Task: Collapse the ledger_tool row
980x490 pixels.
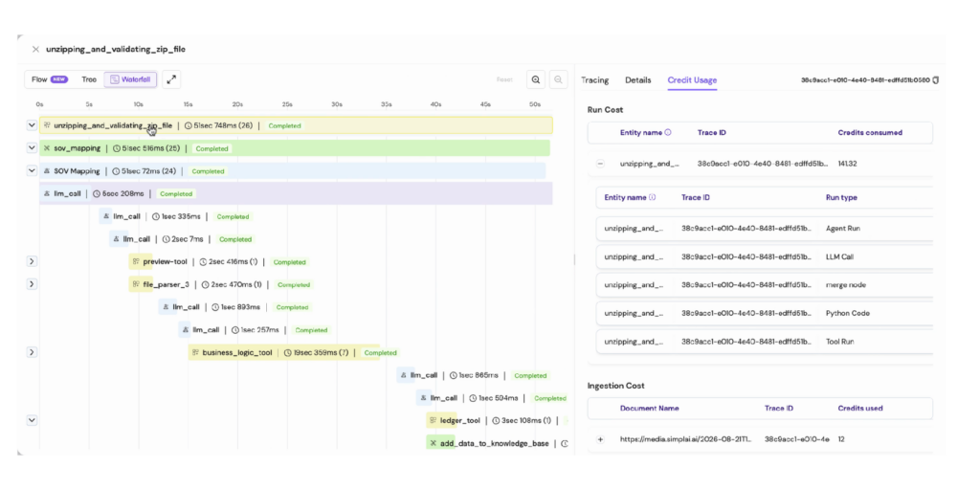Action: click(x=32, y=421)
